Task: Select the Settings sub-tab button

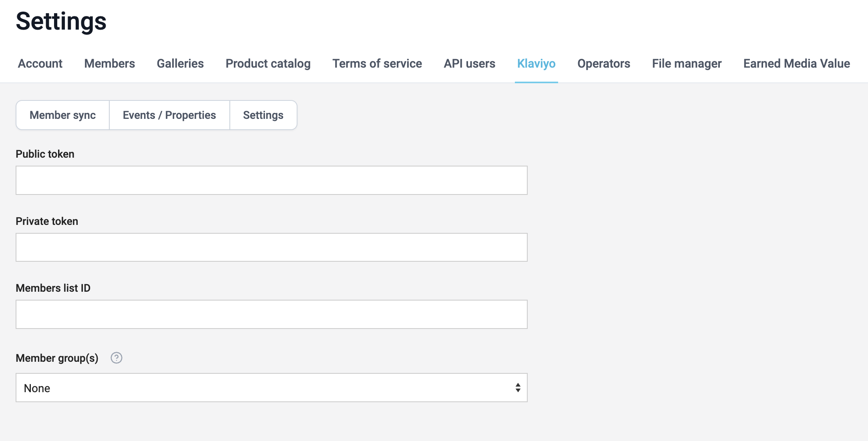Action: (263, 115)
